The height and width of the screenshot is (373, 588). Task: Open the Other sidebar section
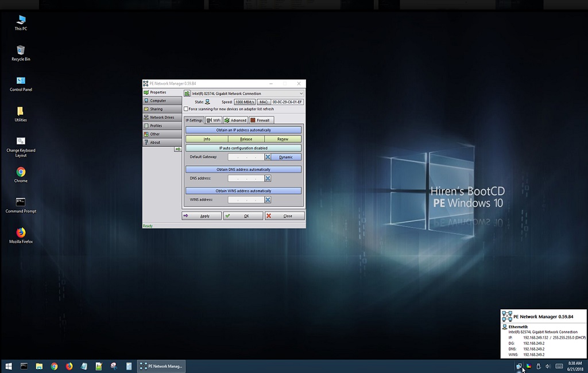(x=162, y=134)
